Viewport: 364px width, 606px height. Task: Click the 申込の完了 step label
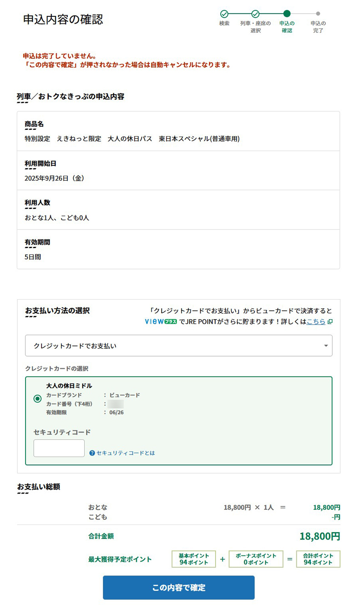coord(318,27)
